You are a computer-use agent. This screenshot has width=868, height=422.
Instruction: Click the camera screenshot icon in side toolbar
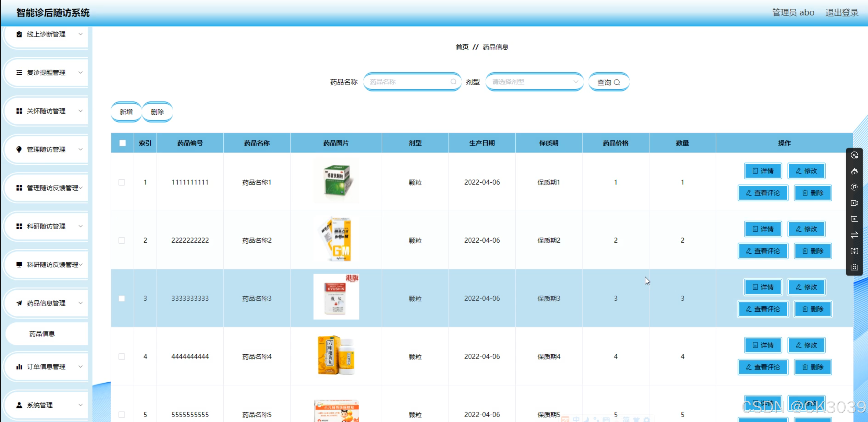tap(854, 267)
